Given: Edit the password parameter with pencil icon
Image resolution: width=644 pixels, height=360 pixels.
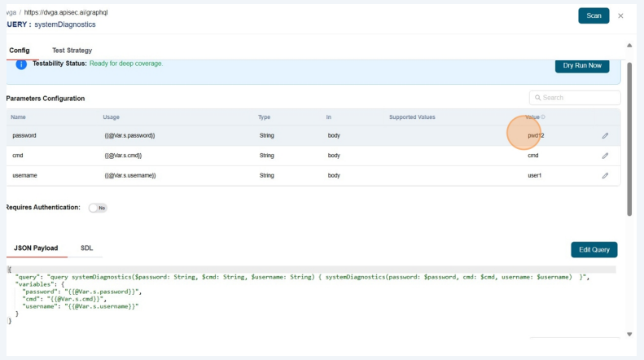Looking at the screenshot, I should [605, 135].
